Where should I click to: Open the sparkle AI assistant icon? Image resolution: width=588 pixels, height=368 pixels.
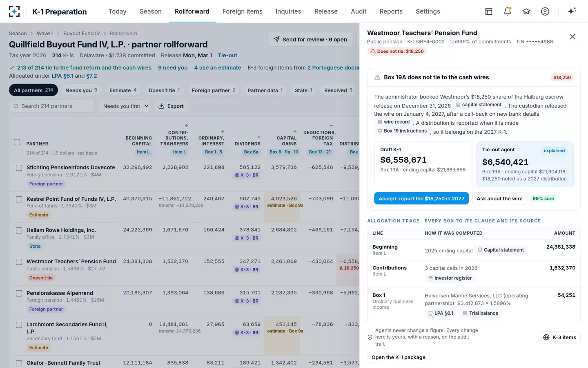572,11
